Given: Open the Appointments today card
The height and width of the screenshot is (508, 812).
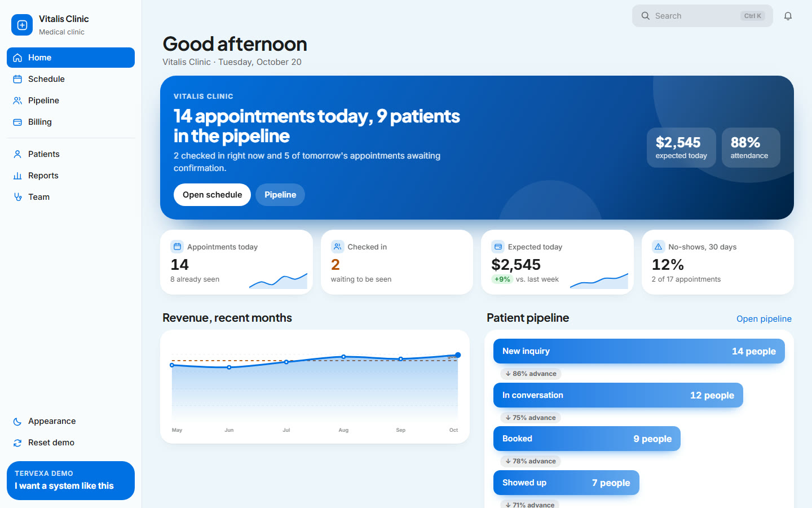Looking at the screenshot, I should (236, 262).
